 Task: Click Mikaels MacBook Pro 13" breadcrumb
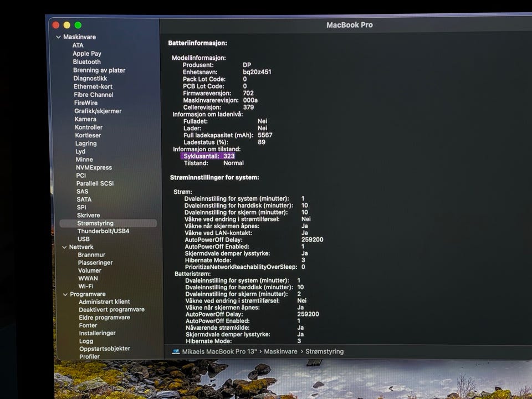219,351
